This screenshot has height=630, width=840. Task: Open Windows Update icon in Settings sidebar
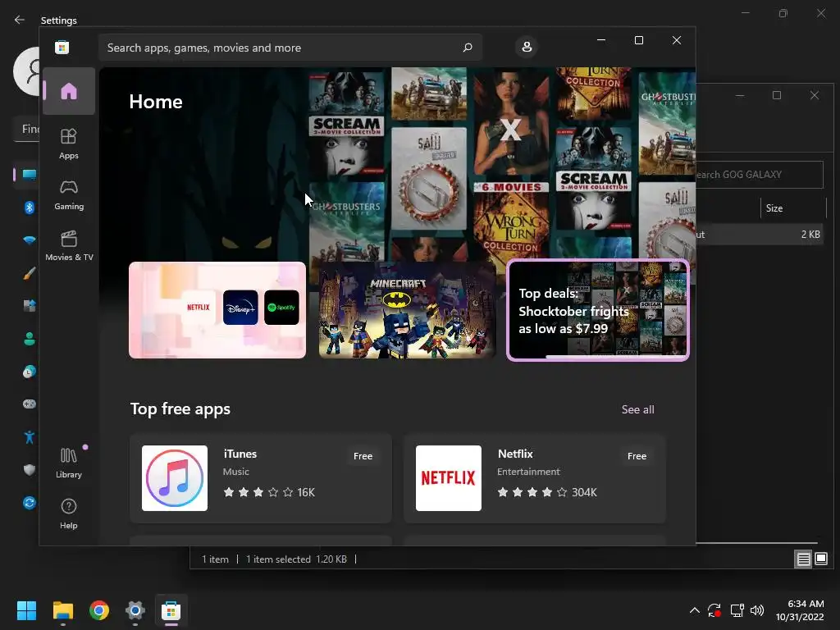point(29,503)
